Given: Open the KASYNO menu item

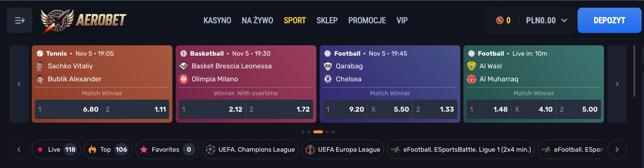Looking at the screenshot, I should (x=217, y=21).
